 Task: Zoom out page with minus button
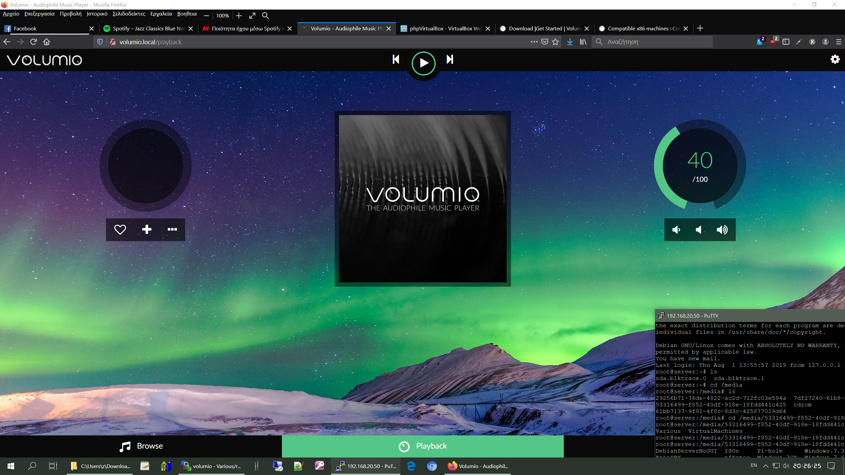pos(206,16)
